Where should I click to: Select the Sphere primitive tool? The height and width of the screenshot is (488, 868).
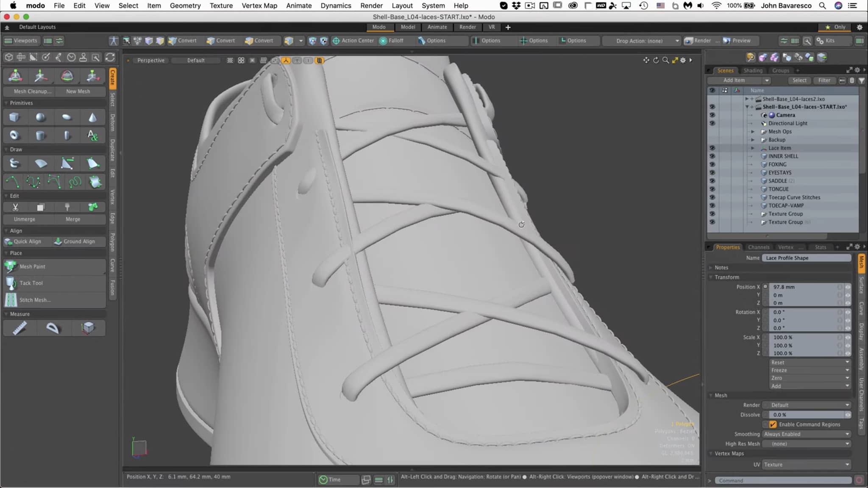point(40,117)
